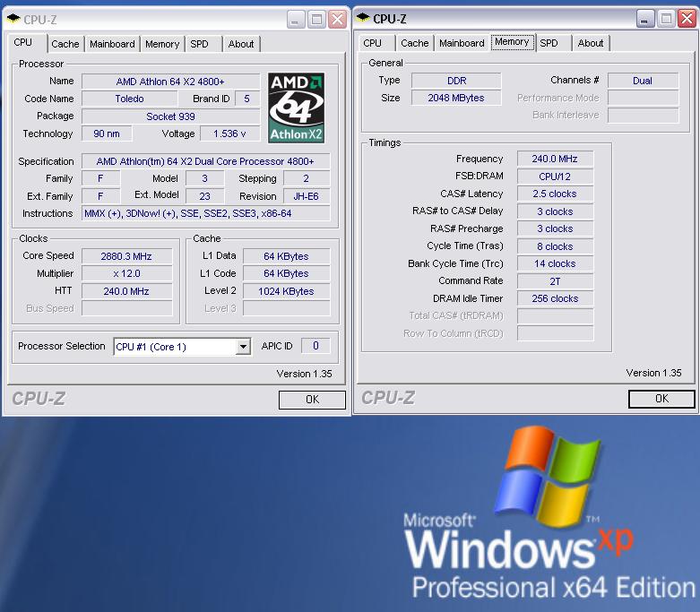Click the empty Performance Mode field

[643, 98]
